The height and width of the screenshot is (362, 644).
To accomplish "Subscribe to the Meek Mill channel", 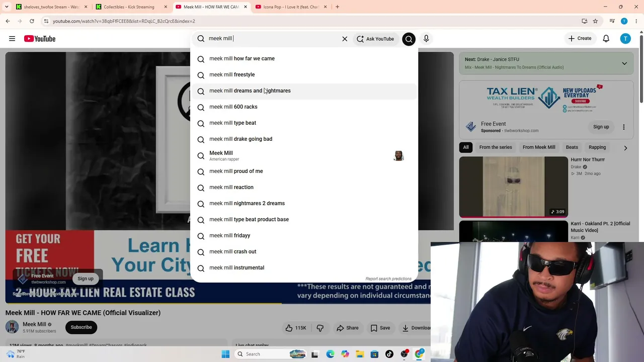I will [x=81, y=327].
